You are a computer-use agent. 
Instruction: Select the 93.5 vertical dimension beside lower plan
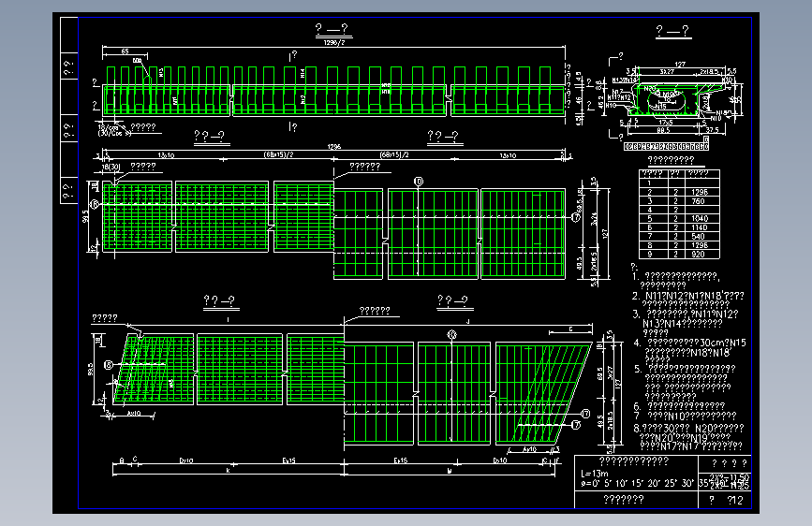pyautogui.click(x=91, y=369)
